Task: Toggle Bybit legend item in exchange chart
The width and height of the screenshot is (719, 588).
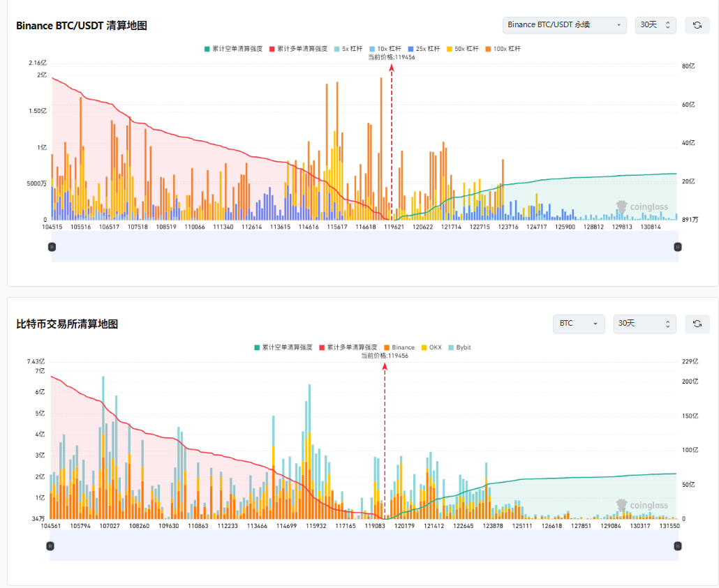Action: pyautogui.click(x=459, y=347)
